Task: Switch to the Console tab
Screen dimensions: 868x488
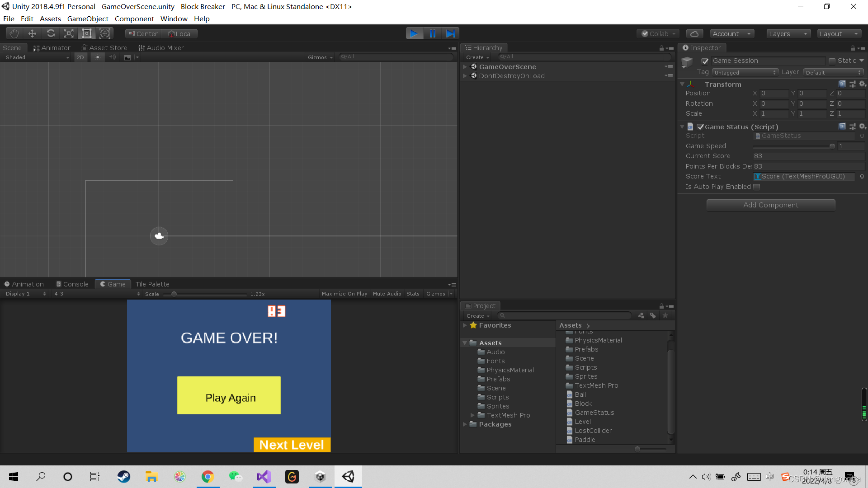Action: click(72, 284)
